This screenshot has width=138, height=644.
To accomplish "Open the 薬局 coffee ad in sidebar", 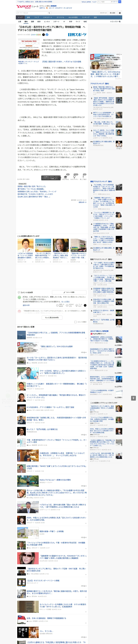I will coord(106,67).
